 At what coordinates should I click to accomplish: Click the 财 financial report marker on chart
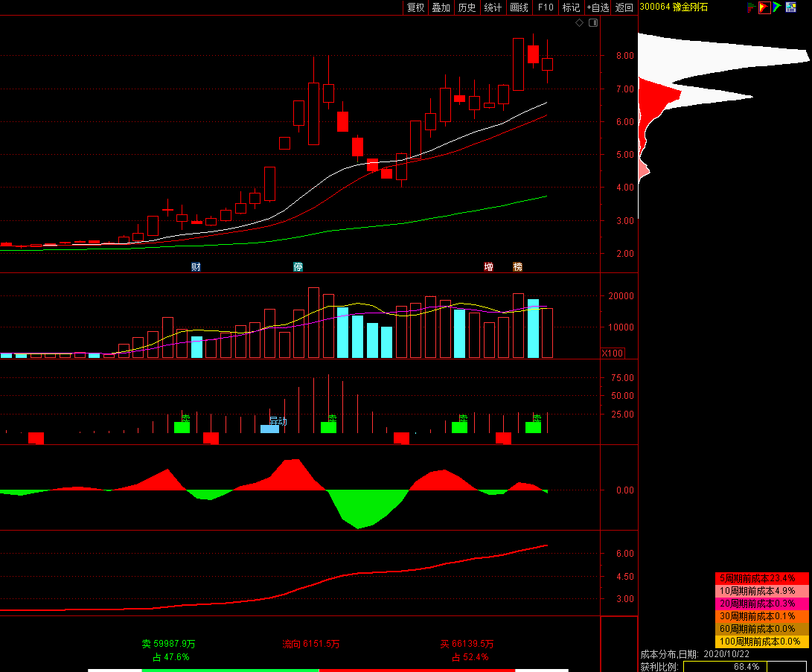196,267
